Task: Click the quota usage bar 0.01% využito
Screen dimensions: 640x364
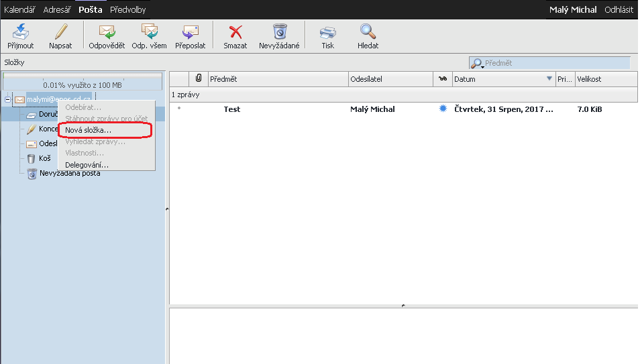Action: pos(83,81)
